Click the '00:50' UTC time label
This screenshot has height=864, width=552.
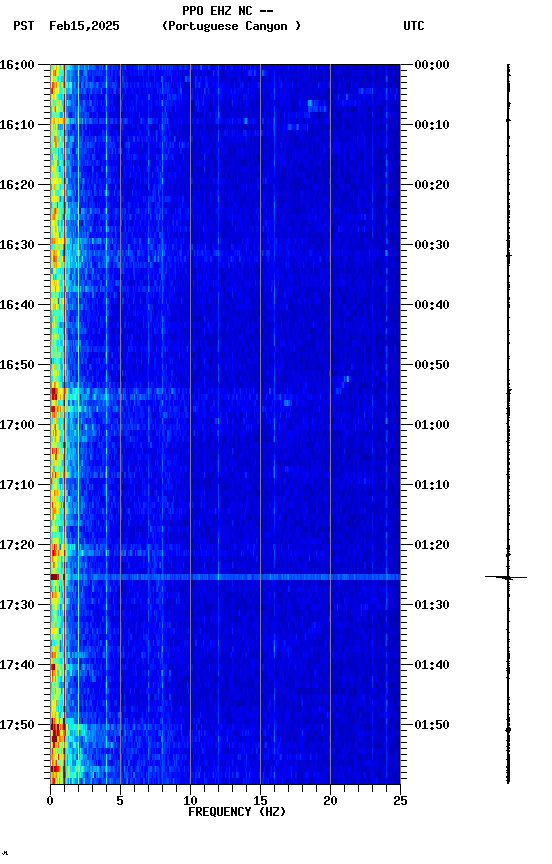(x=432, y=365)
